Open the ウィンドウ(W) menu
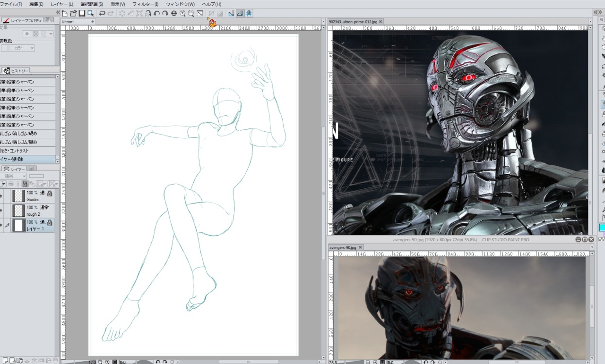Viewport: 605px width, 364px height. point(180,4)
